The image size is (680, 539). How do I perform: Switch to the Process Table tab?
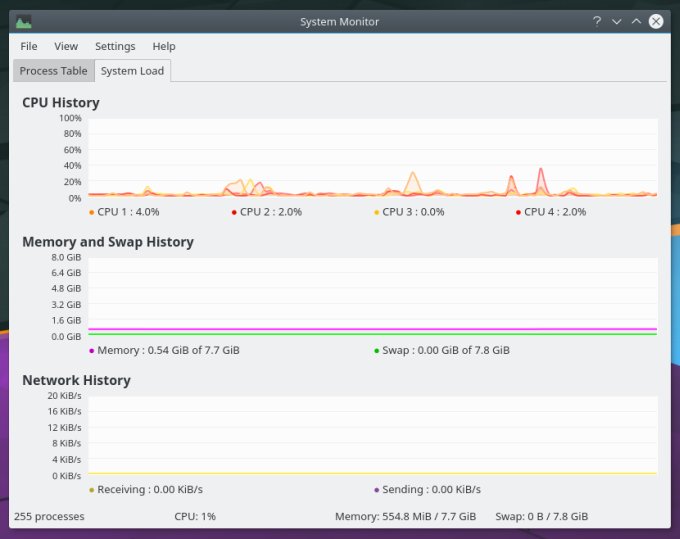(53, 71)
